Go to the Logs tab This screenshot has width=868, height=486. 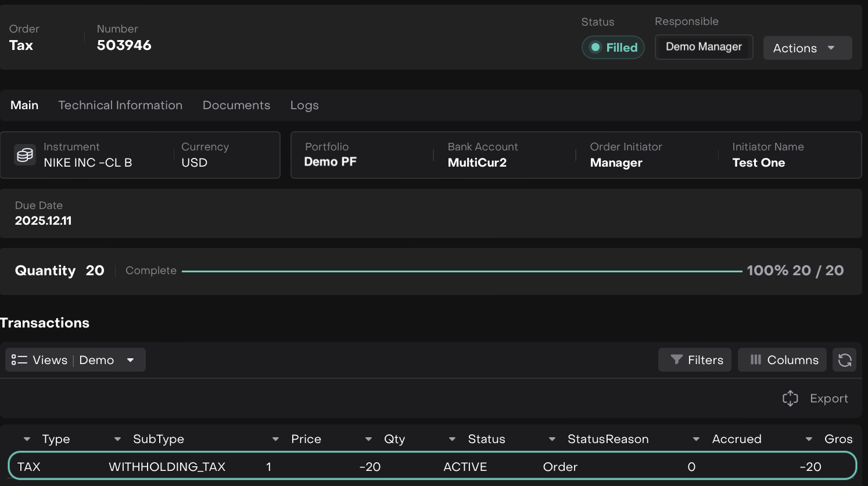304,105
